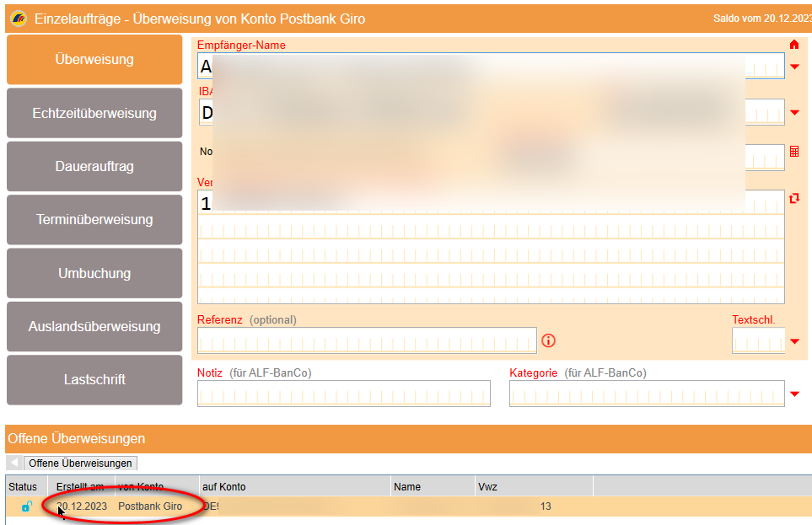Screen dimensions: 812x525
Task: Switch to Echtzeitüberweisung
Action: (x=94, y=113)
